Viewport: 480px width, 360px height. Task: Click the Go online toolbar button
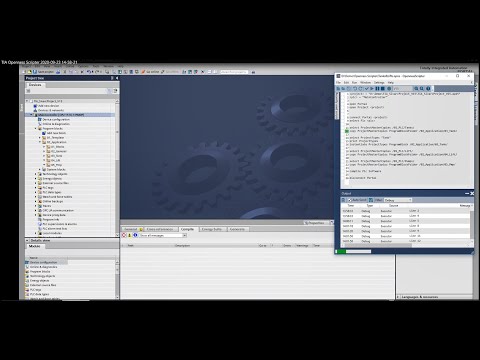[x=150, y=72]
